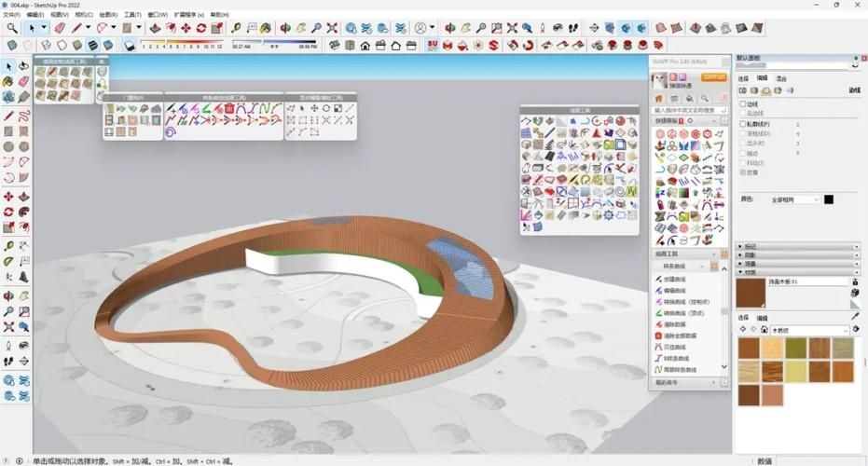The width and height of the screenshot is (868, 466).
Task: Open the 全部相同 color dropdown
Action: coord(792,199)
